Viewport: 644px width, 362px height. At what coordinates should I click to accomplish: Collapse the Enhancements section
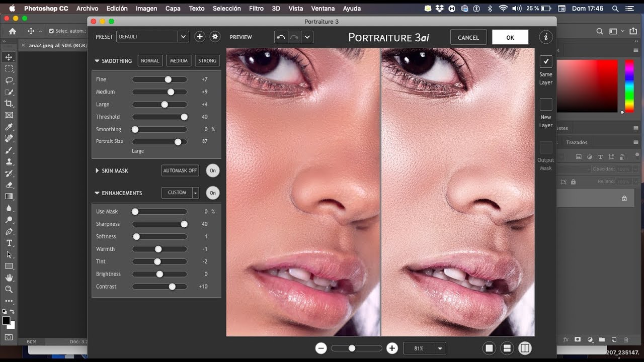point(97,193)
